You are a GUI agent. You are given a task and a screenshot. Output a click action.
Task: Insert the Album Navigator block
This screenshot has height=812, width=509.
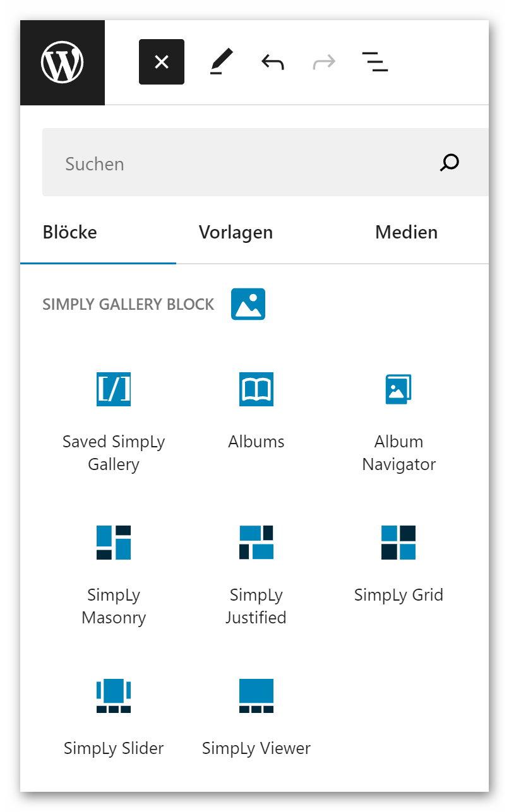[x=398, y=416]
